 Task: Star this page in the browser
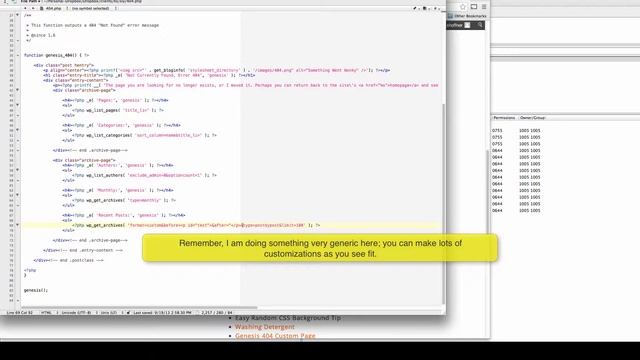(462, 7)
